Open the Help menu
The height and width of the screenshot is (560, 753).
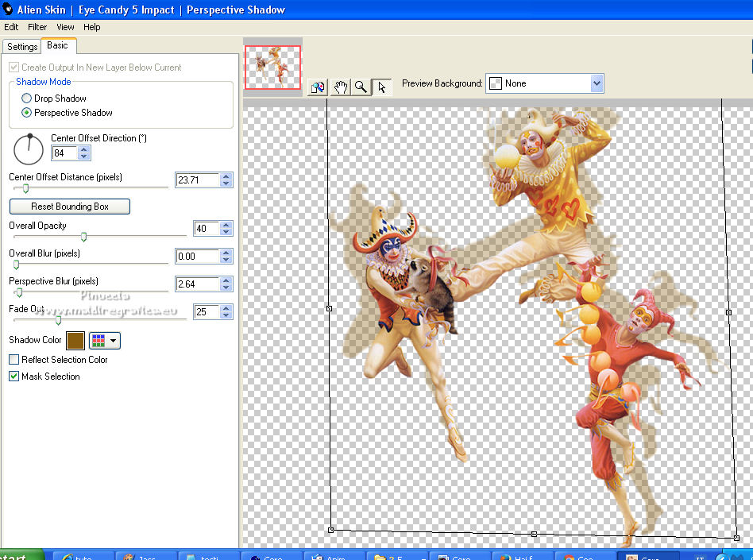tap(91, 27)
